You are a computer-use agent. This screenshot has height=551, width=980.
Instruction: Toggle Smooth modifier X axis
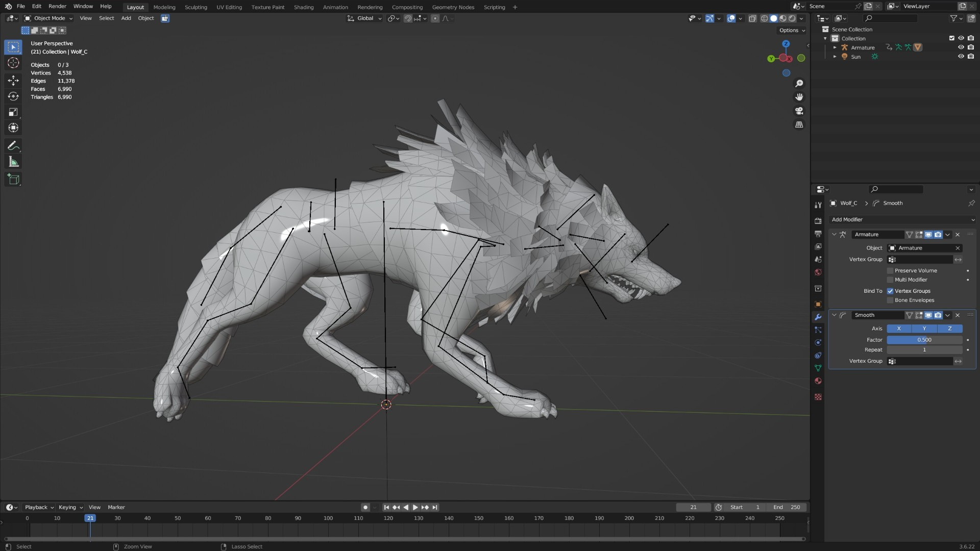[899, 329]
